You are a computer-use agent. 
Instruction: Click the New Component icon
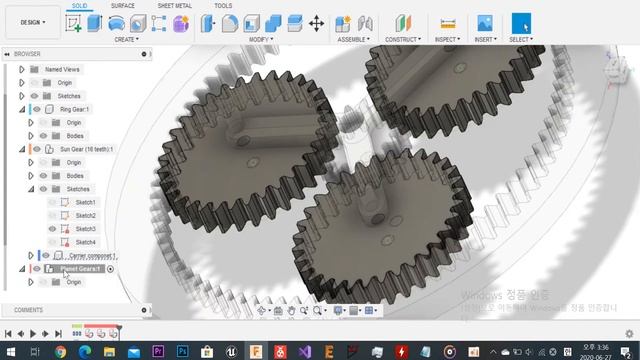click(x=343, y=23)
